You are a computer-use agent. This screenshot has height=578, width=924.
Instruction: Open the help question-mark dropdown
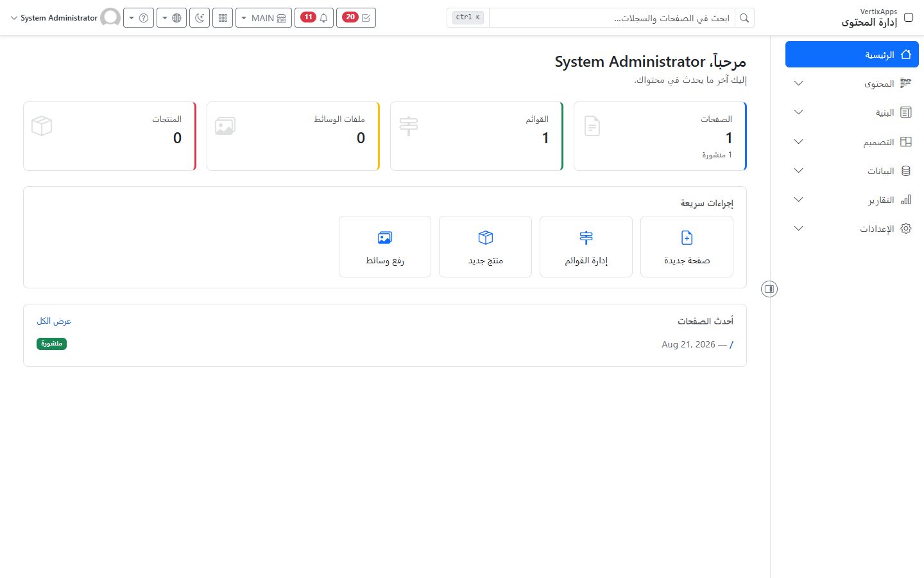[139, 18]
